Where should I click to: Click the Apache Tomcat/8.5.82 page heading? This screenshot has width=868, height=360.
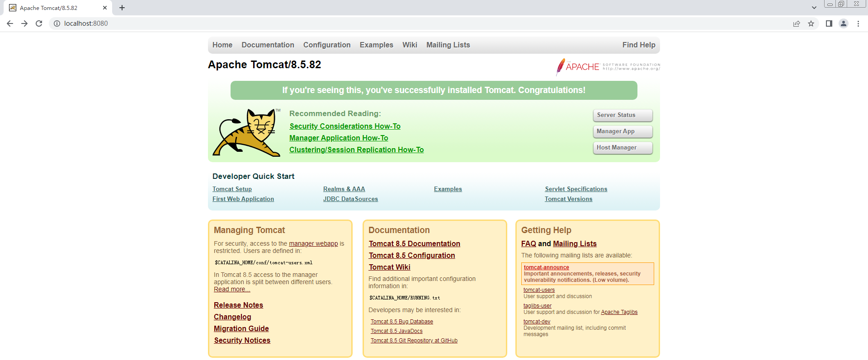(x=264, y=65)
